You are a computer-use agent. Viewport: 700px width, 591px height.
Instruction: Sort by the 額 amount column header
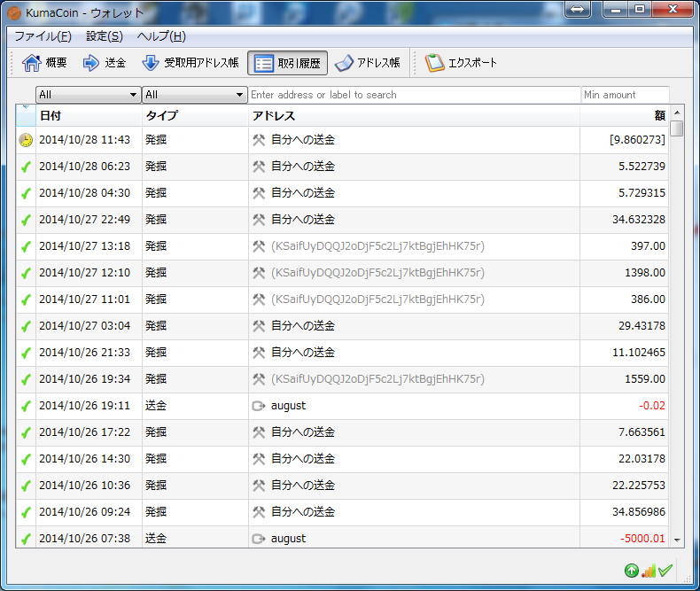(x=658, y=116)
